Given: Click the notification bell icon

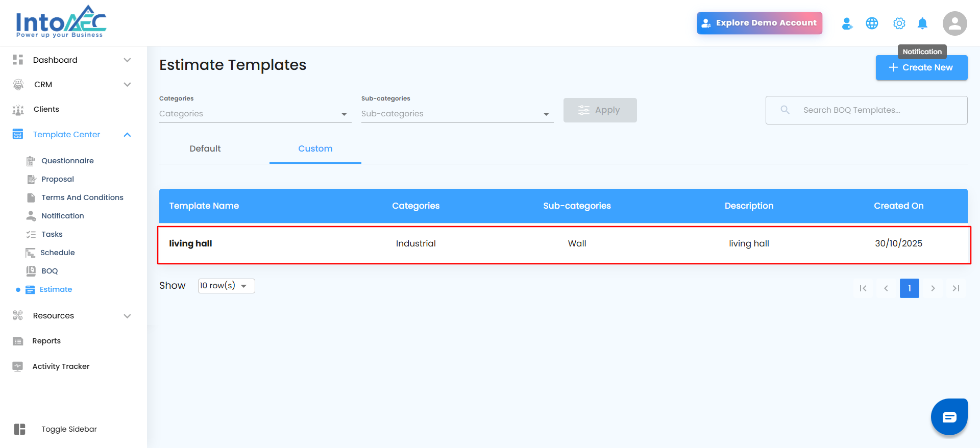Looking at the screenshot, I should (x=922, y=23).
